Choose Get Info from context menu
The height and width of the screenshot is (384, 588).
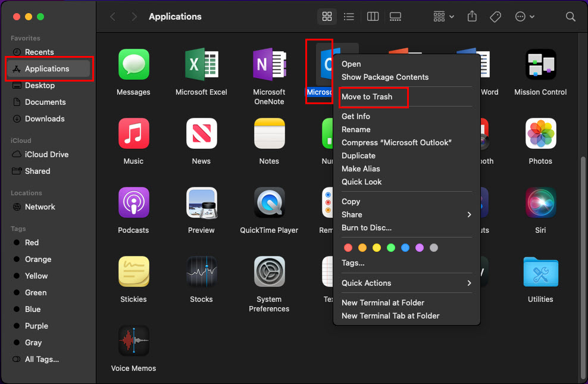point(406,117)
